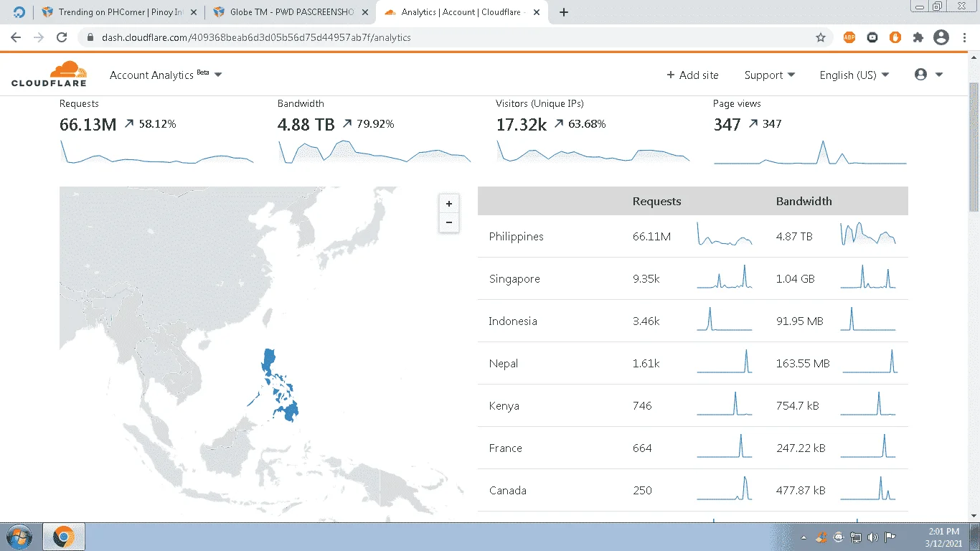Click the Requests total sparkline chart

tap(156, 151)
